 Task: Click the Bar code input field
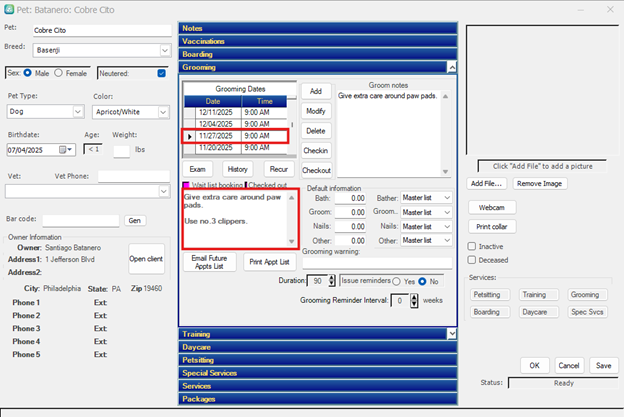tap(81, 220)
